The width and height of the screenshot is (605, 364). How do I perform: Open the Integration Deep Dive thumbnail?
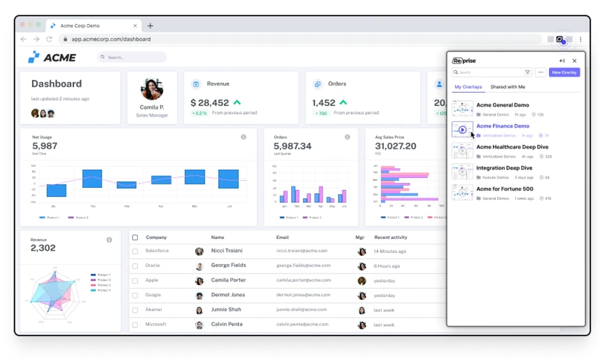[462, 172]
